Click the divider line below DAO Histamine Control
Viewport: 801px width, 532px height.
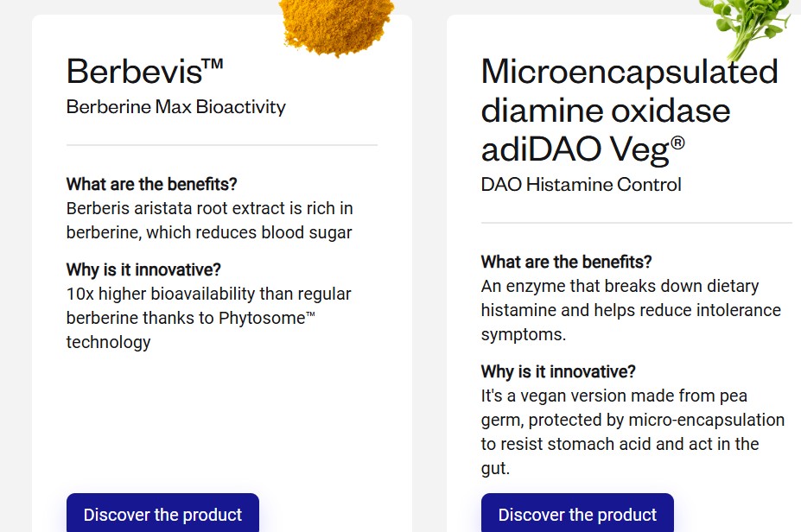(x=637, y=223)
